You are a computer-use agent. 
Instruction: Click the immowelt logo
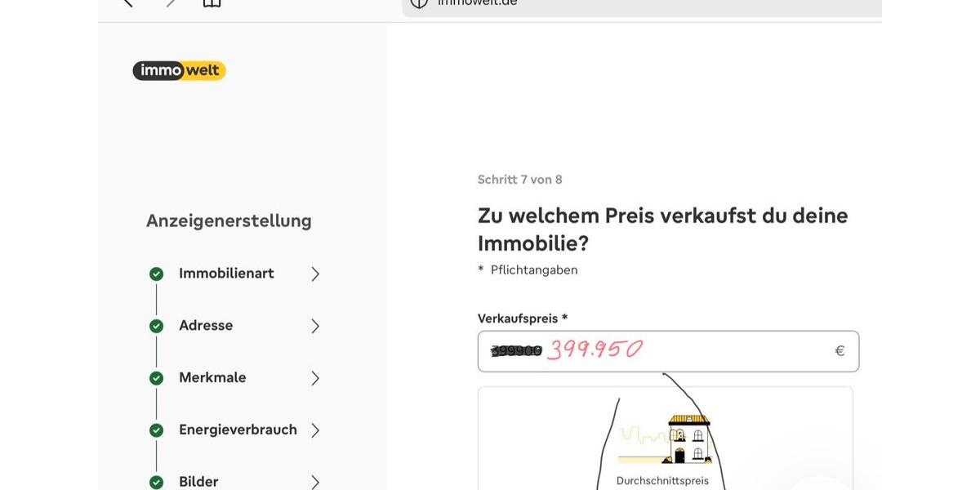pyautogui.click(x=179, y=69)
